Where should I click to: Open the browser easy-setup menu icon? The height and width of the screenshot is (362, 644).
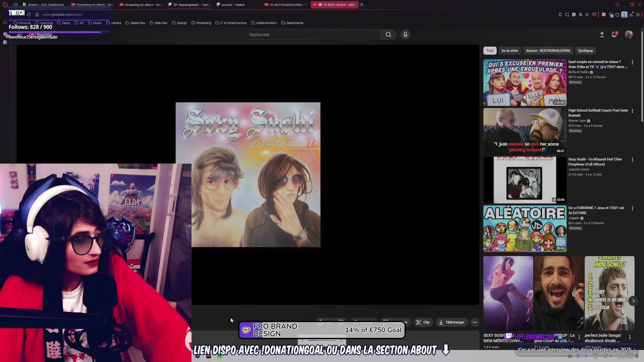[x=637, y=15]
